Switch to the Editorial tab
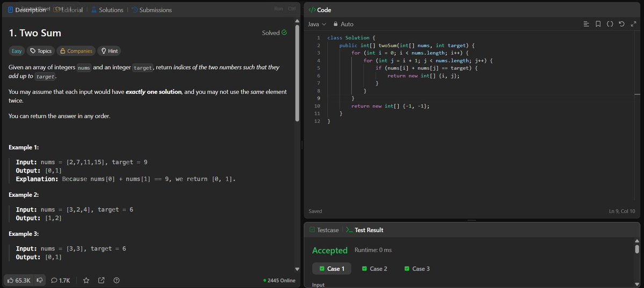Screen dimensions: 644x288 point(68,10)
